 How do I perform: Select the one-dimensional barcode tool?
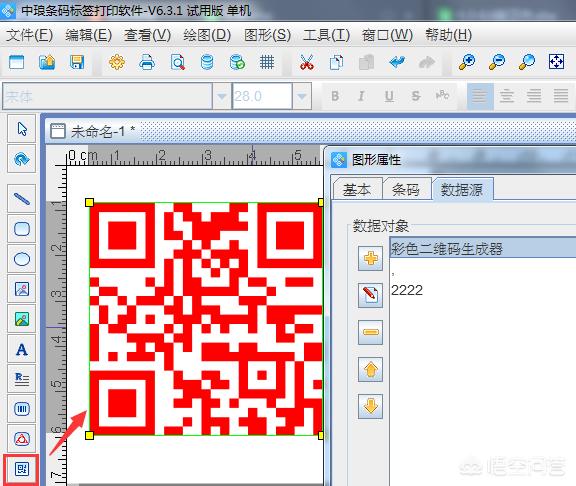click(x=22, y=409)
